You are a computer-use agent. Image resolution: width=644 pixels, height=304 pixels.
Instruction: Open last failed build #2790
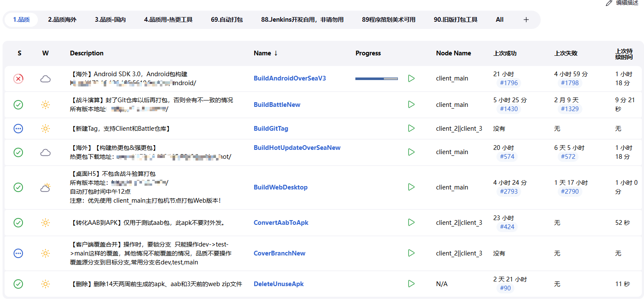point(570,192)
